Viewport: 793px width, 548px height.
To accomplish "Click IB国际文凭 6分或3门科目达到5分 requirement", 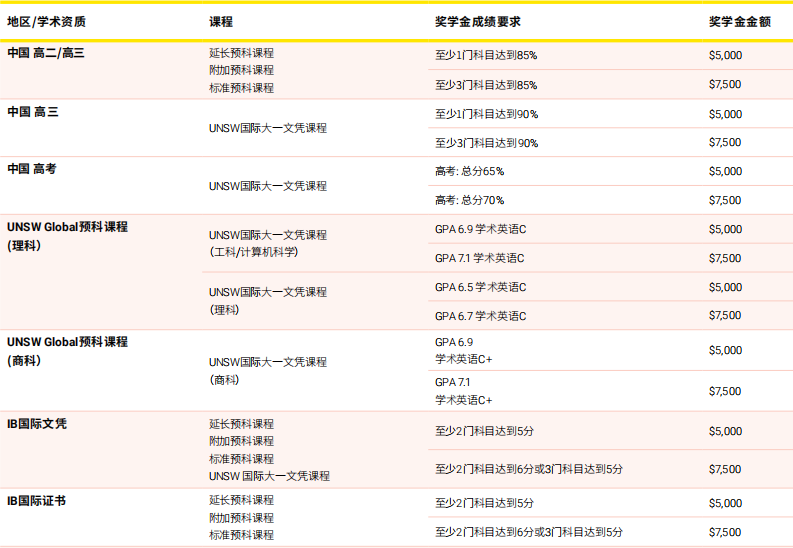I will tap(529, 469).
